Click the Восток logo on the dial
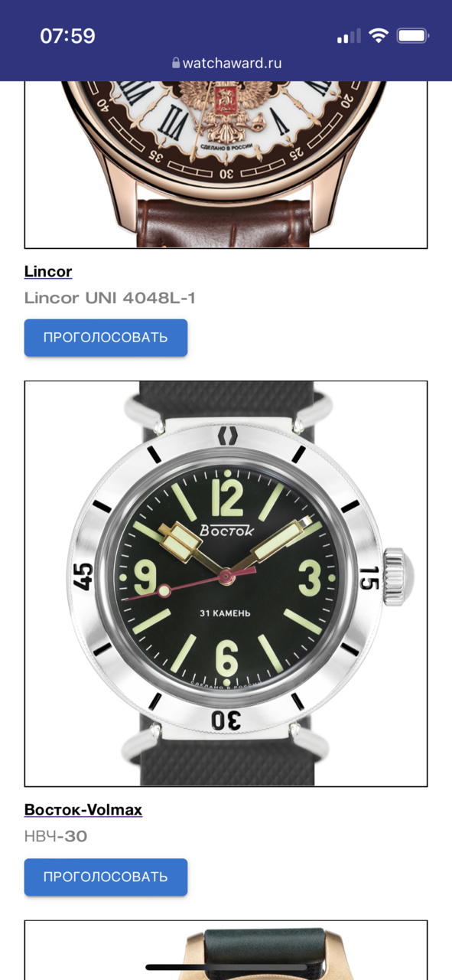452x980 pixels. point(226,531)
